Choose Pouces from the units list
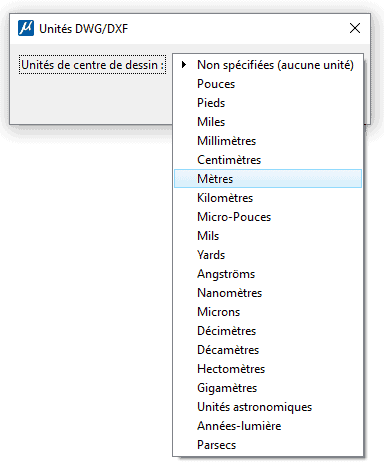This screenshot has height=467, width=384. (x=268, y=84)
